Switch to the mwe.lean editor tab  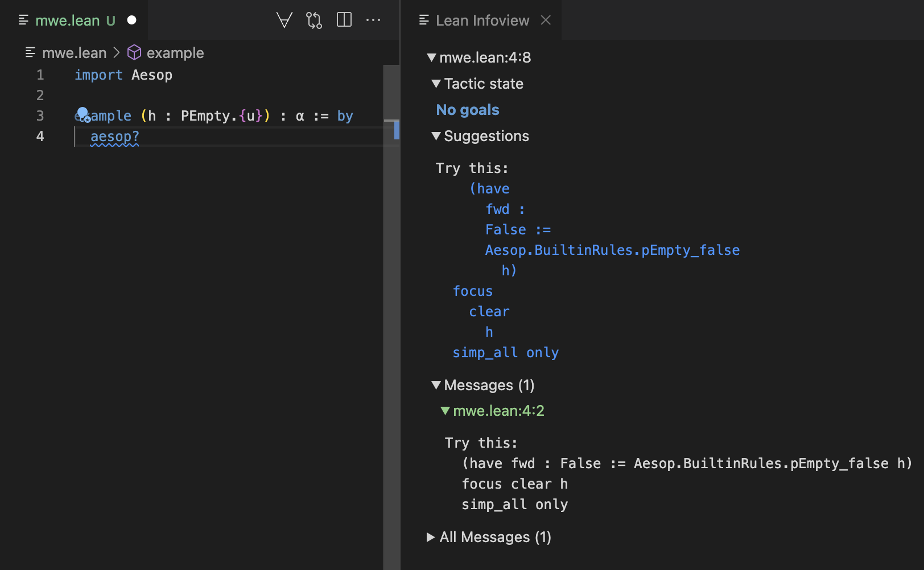pos(74,20)
